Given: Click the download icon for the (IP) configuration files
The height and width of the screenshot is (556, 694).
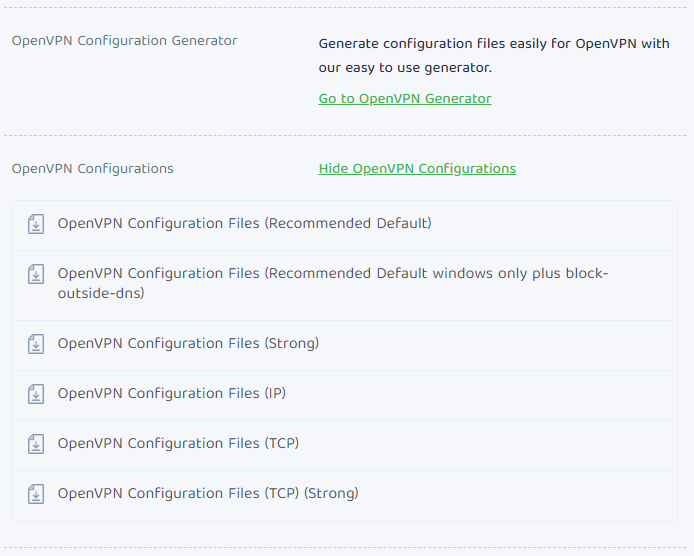Looking at the screenshot, I should [36, 394].
